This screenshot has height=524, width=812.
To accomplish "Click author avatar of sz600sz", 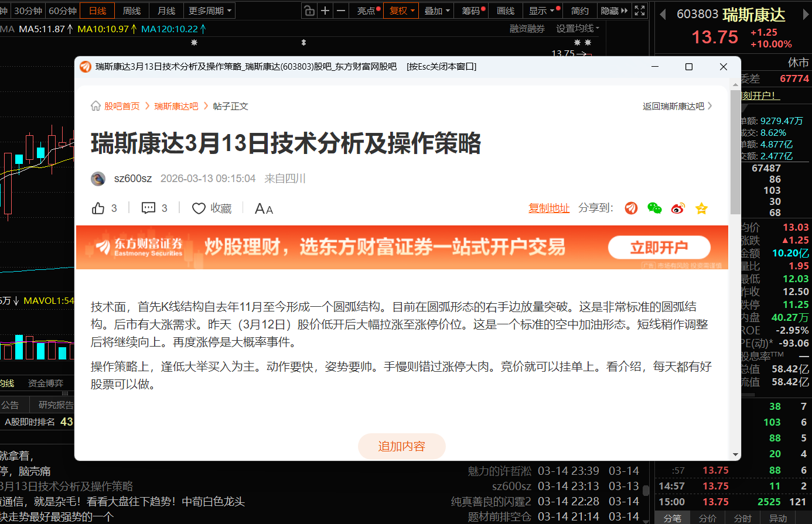I will click(98, 179).
